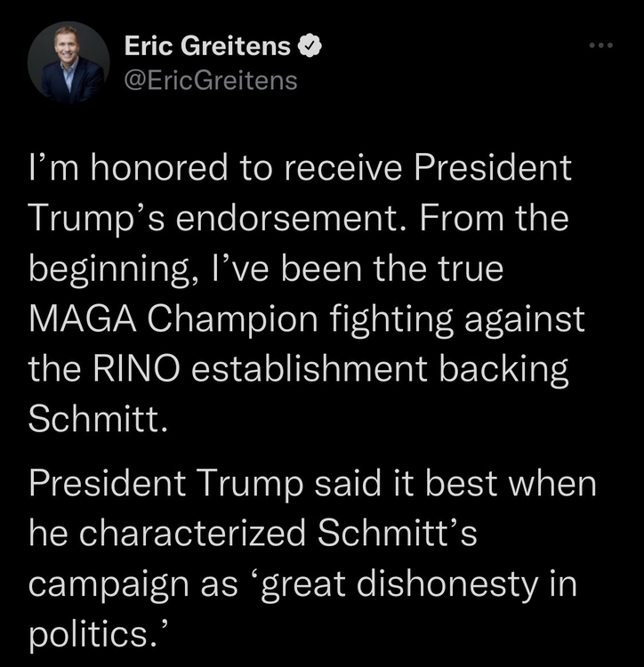Image resolution: width=644 pixels, height=667 pixels.
Task: Click "President Trump" starting the second paragraph
Action: (146, 483)
